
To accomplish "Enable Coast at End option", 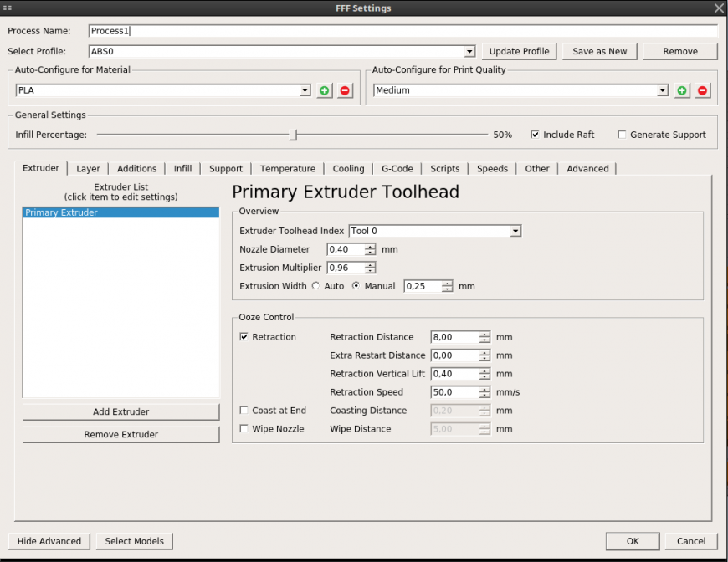I will click(x=244, y=411).
